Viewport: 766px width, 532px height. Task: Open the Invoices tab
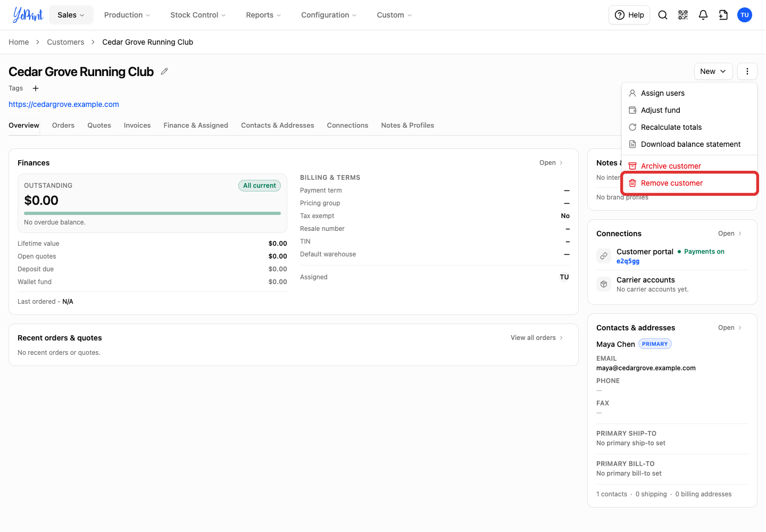click(137, 126)
